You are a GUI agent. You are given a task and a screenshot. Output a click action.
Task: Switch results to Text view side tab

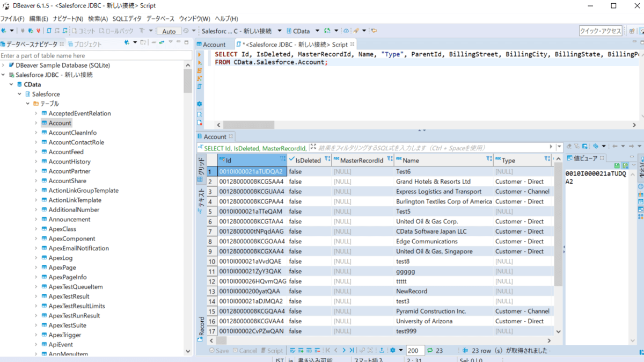click(201, 200)
